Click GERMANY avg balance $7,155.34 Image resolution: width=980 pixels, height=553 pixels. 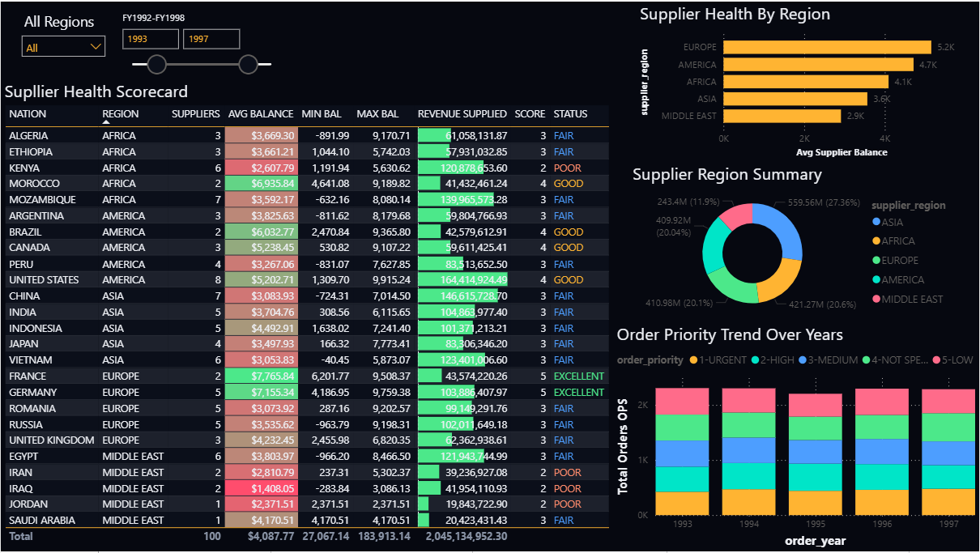[260, 393]
